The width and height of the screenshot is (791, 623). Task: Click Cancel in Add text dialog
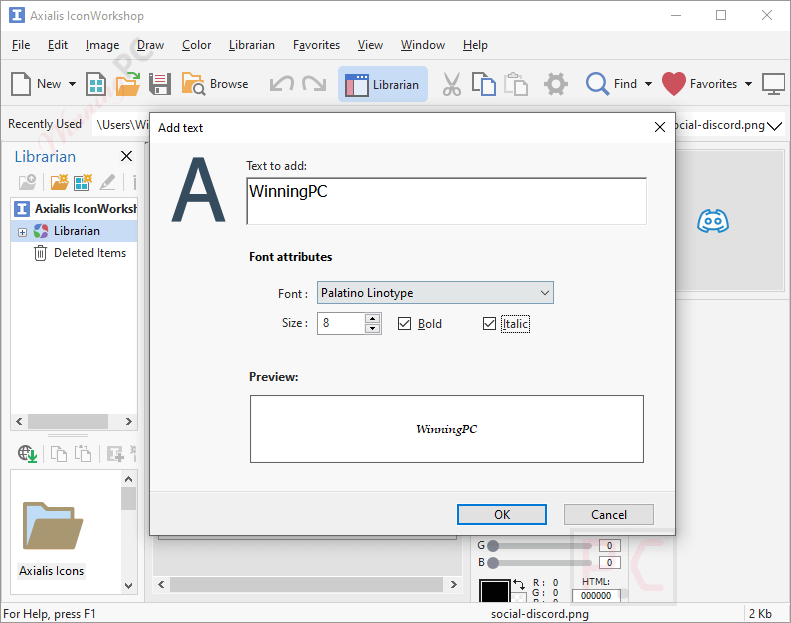pos(608,515)
